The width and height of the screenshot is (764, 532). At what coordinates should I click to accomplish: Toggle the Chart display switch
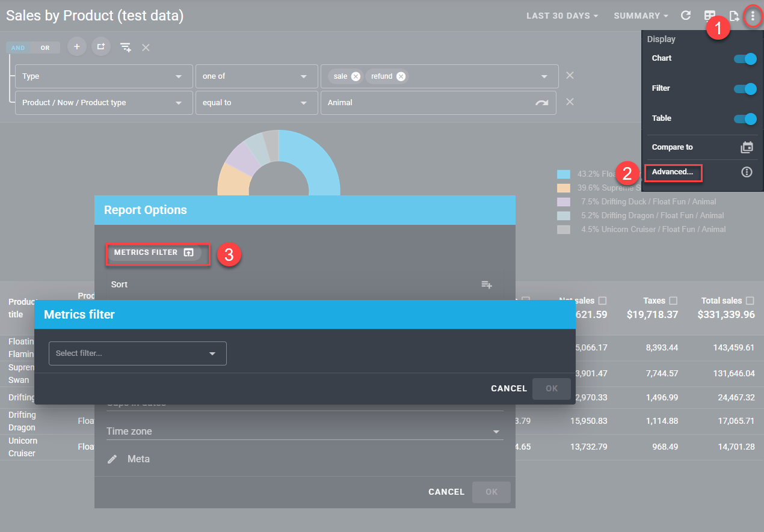coord(745,59)
